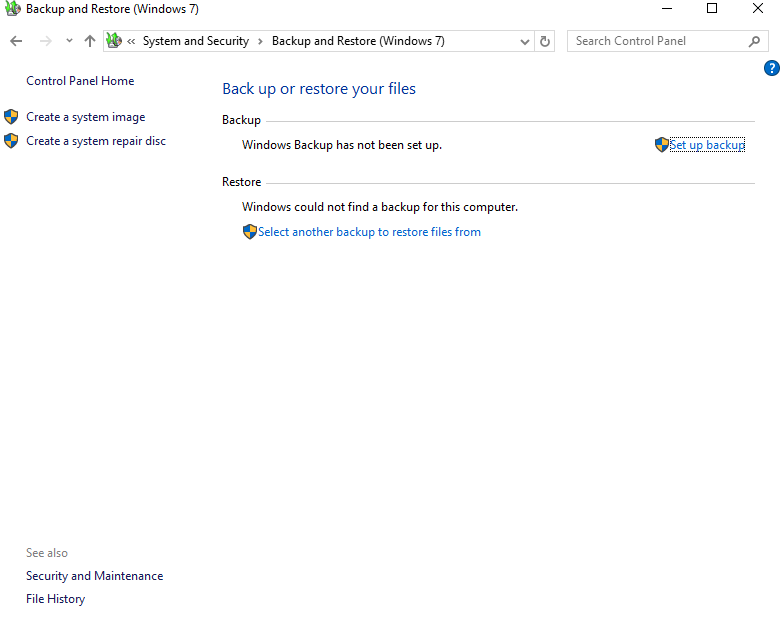Refresh the Control Panel page

tap(545, 41)
